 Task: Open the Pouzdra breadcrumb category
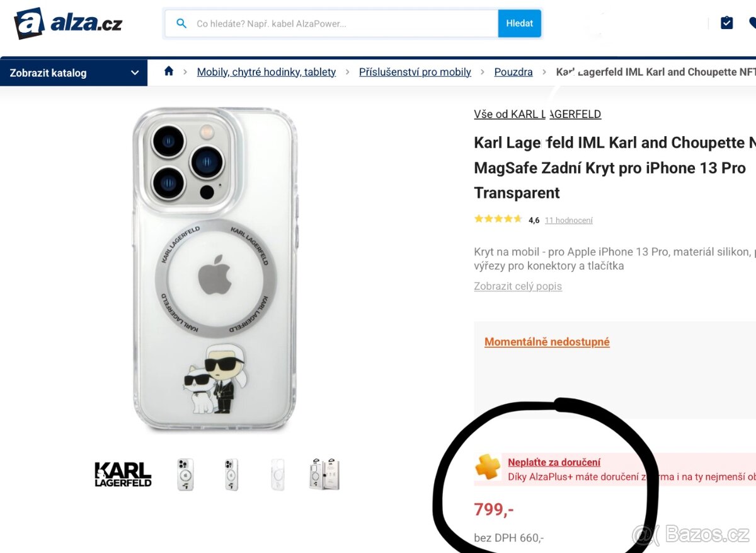pyautogui.click(x=513, y=72)
